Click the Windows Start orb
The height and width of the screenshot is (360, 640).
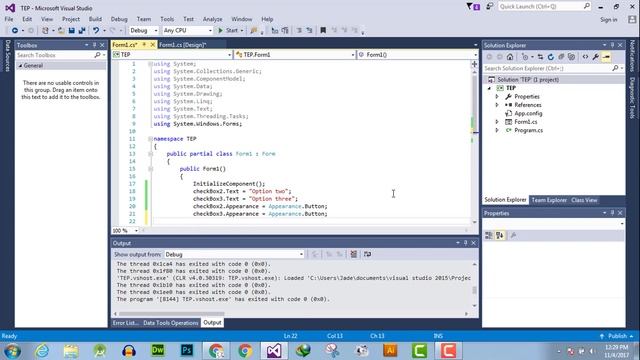(12, 351)
